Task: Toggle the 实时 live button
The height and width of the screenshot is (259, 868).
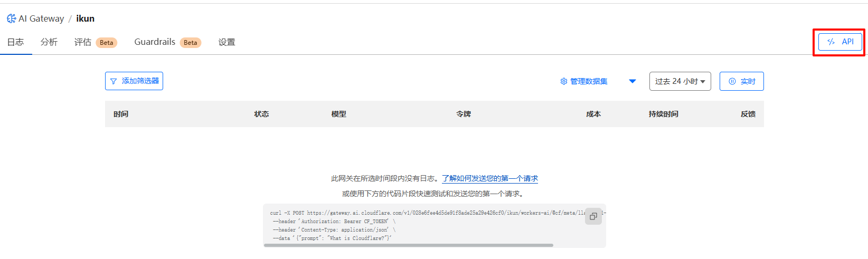Action: pyautogui.click(x=742, y=81)
